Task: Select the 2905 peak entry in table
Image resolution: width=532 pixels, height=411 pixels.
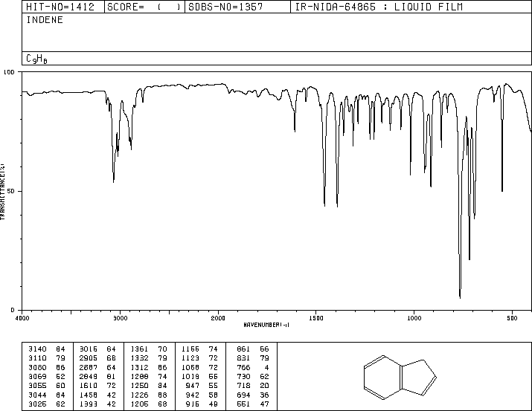Action: pos(97,358)
